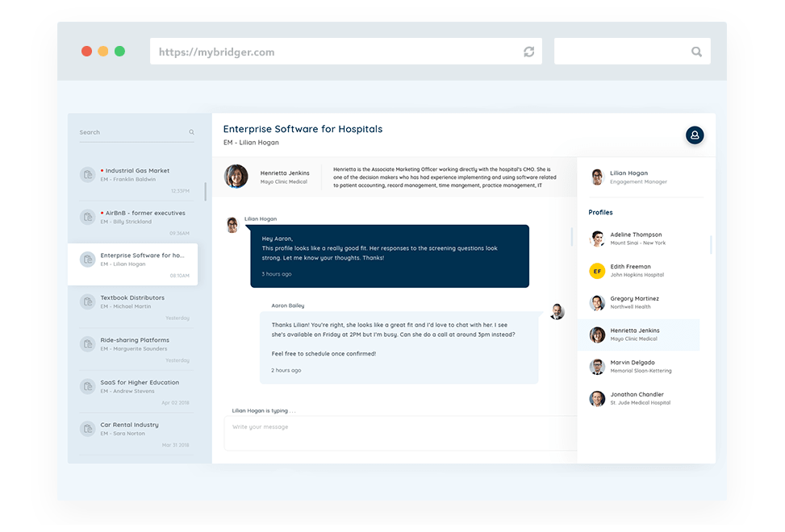Click the sidebar search magnifier icon
Screen dimensions: 785x532
coord(191,132)
